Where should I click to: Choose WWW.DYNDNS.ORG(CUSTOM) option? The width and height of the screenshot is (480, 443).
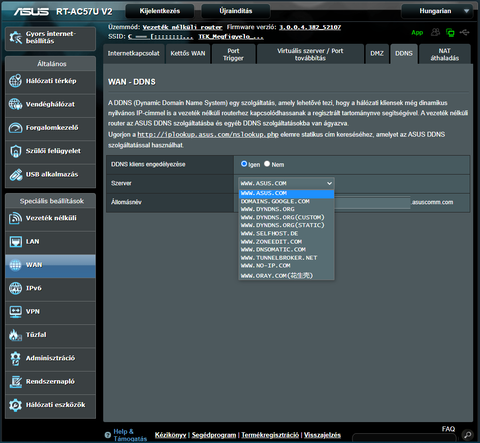click(x=286, y=217)
